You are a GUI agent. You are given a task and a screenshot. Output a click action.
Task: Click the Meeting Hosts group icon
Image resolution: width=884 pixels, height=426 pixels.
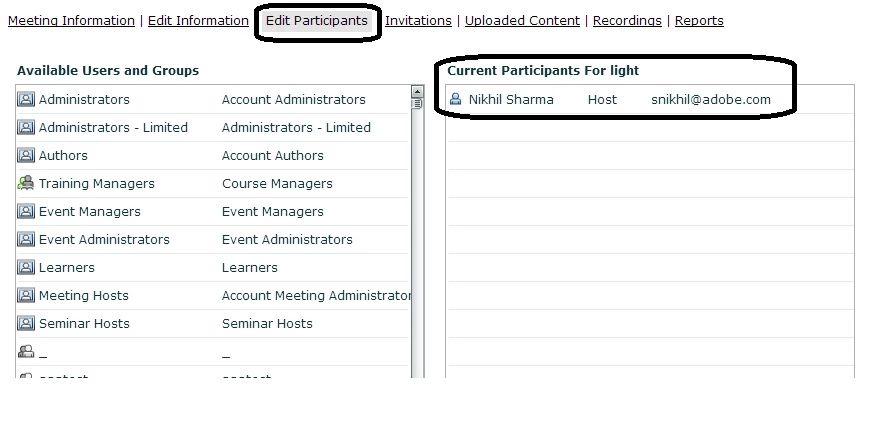point(26,295)
